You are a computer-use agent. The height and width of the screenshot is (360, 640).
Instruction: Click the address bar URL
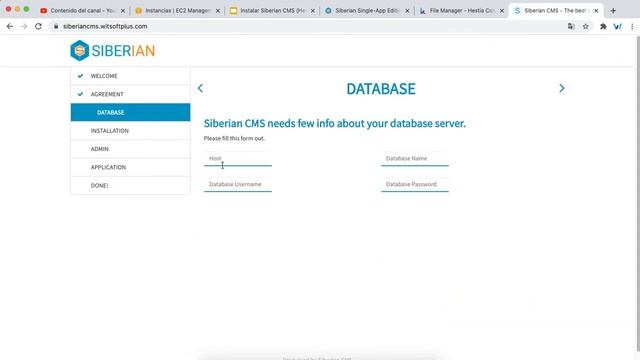[x=105, y=26]
